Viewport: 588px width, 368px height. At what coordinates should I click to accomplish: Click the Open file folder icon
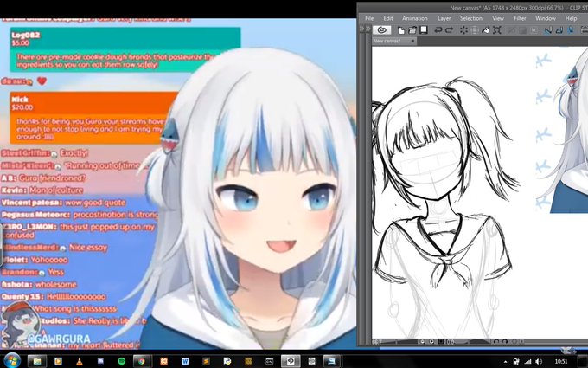point(412,30)
